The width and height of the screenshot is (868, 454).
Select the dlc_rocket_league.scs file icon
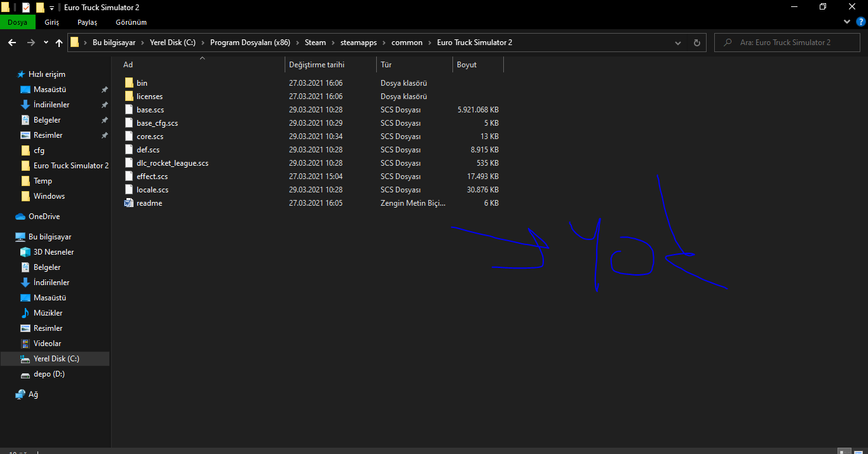coord(129,163)
